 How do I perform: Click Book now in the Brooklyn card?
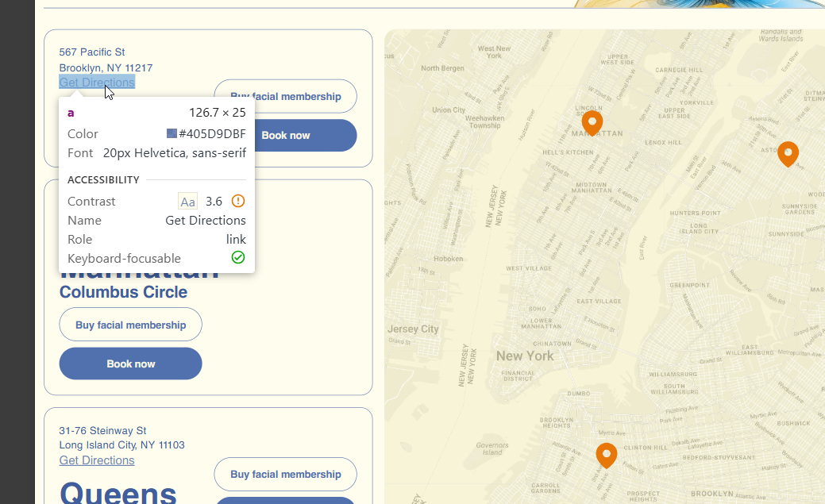[285, 135]
